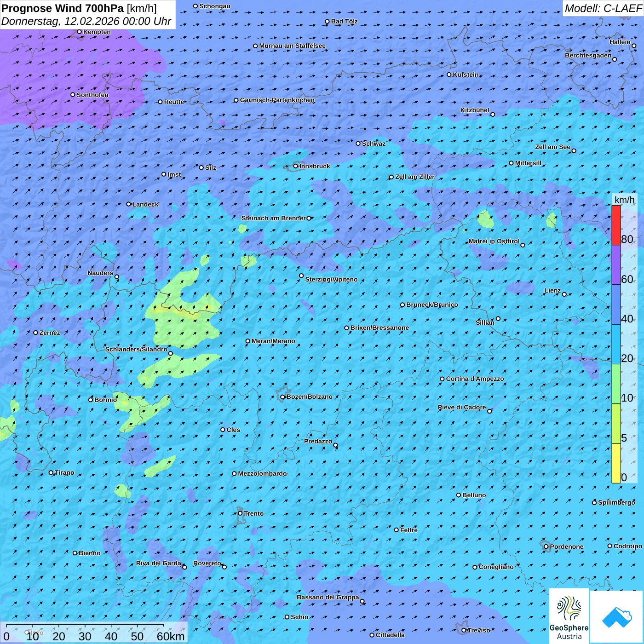This screenshot has height=644, width=644.
Task: Click the 'Reutte' label
Action: pyautogui.click(x=174, y=102)
